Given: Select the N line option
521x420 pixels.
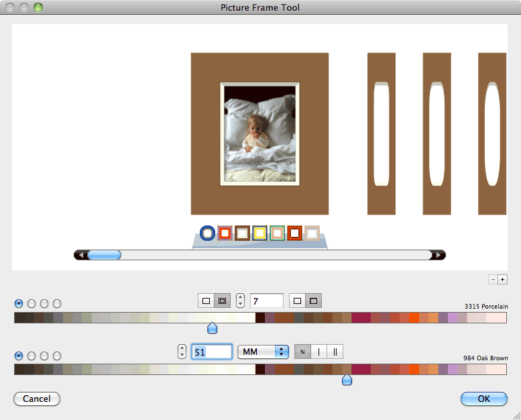Looking at the screenshot, I should coord(302,352).
